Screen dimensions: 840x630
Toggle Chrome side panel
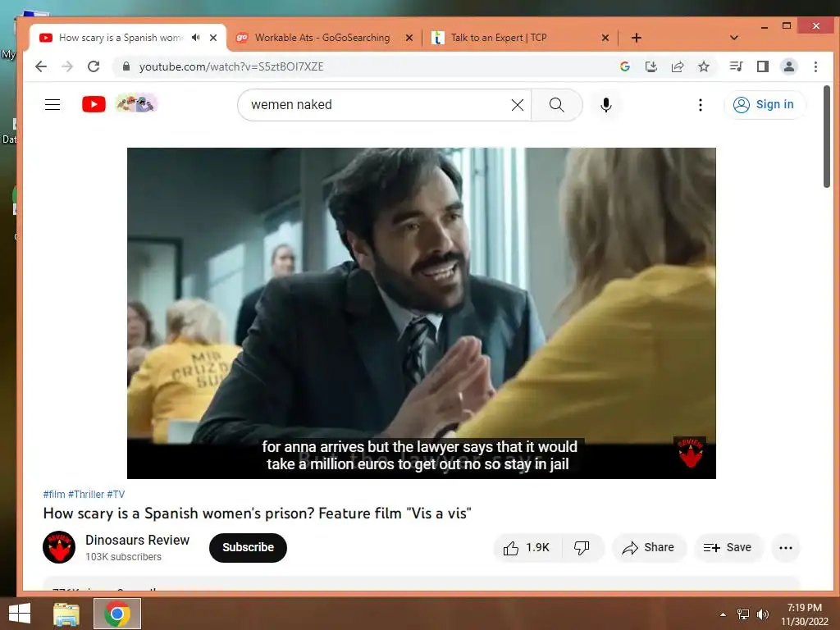[762, 66]
